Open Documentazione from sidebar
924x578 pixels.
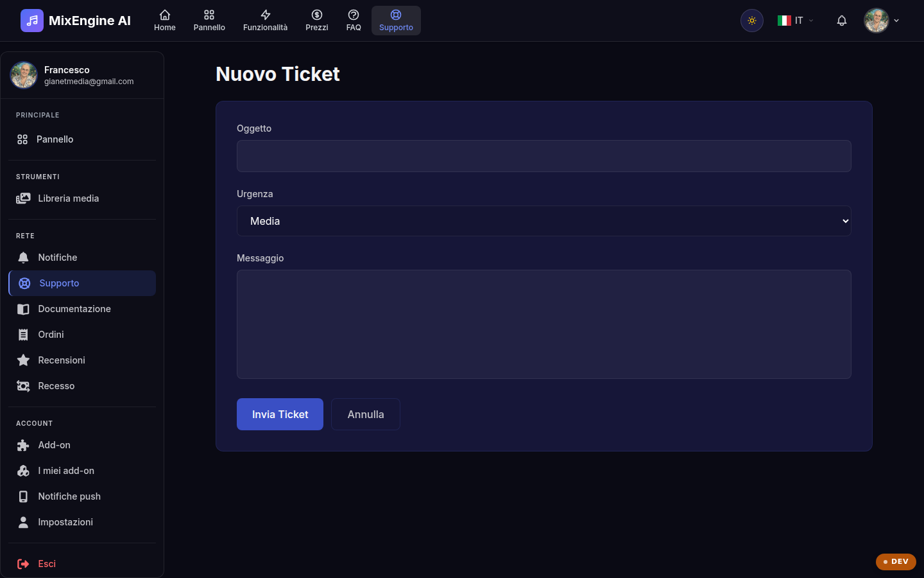click(82, 309)
